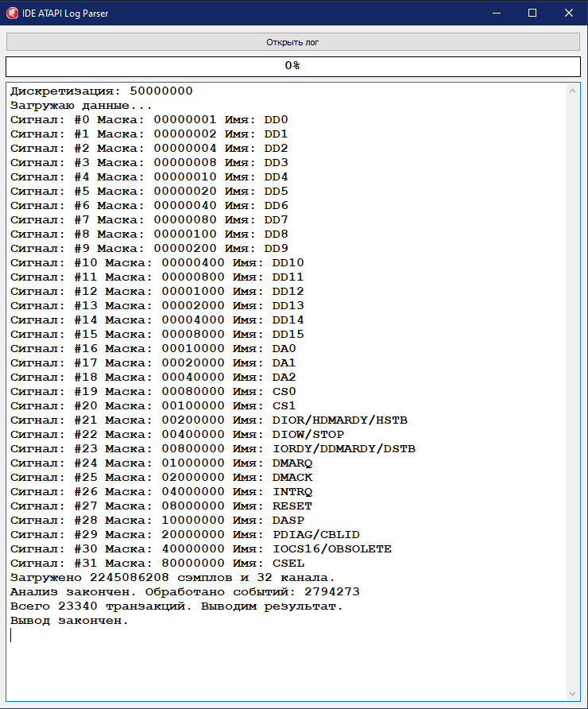The height and width of the screenshot is (709, 588).
Task: Click the log line with signal DD0
Action: click(149, 120)
